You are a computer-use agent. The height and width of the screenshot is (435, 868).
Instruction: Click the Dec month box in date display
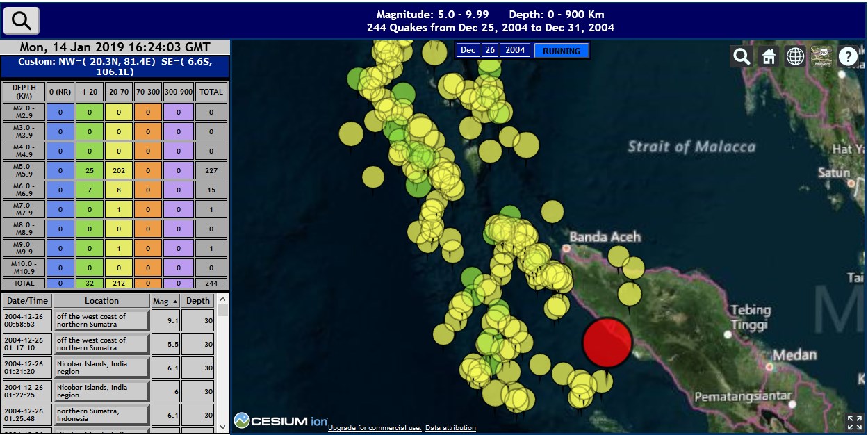coord(468,50)
